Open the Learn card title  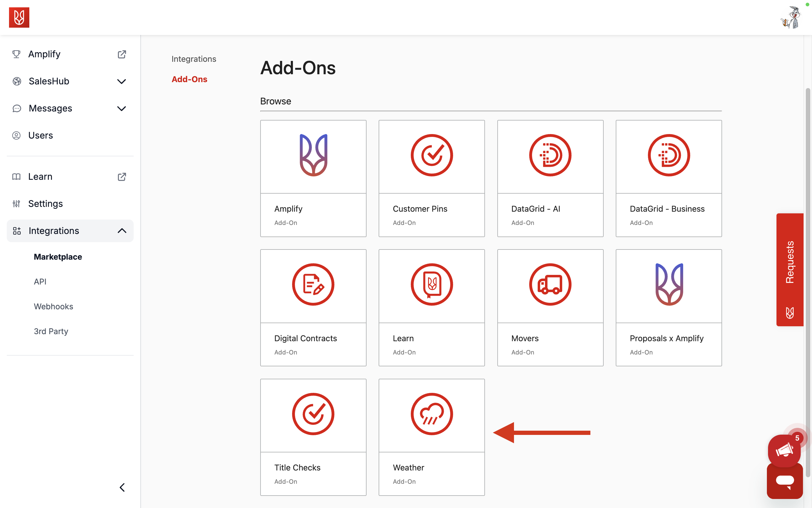click(x=403, y=338)
